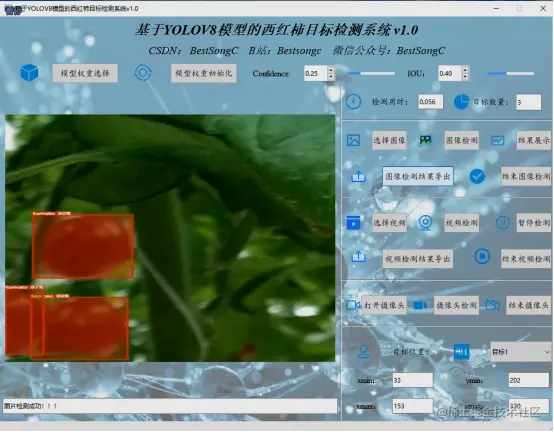This screenshot has width=554, height=432.
Task: Click the location pin icon beside 目标位置
Action: point(363,352)
